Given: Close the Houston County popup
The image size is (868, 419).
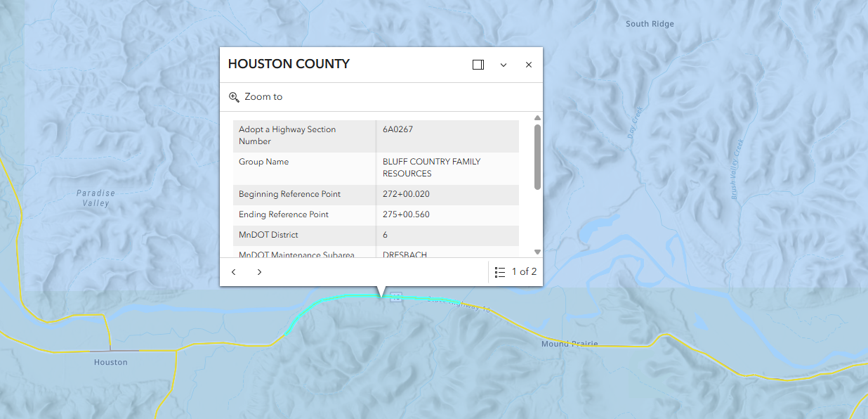Looking at the screenshot, I should coord(529,65).
